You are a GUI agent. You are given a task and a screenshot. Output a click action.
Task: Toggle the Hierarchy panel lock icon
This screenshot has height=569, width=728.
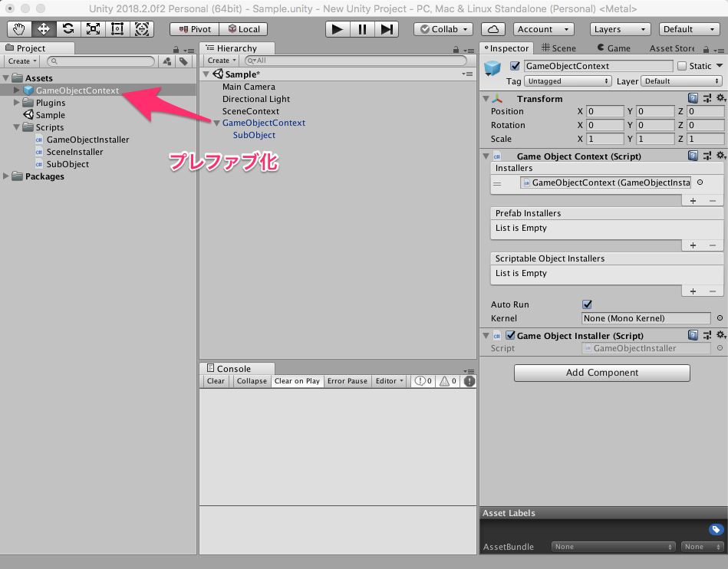point(456,49)
